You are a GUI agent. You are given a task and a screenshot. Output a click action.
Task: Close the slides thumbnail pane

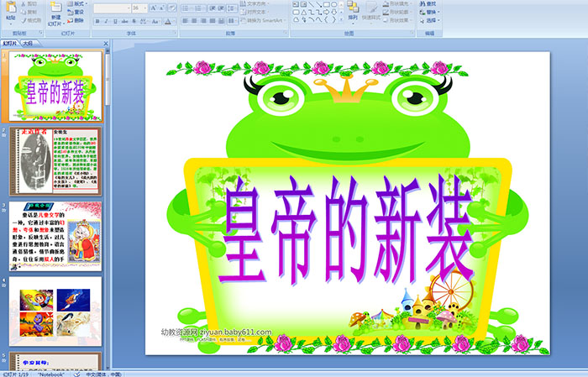coord(106,44)
